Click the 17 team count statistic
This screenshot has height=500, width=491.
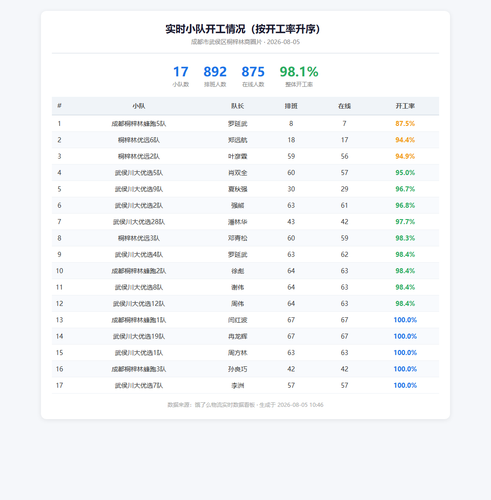[x=181, y=72]
